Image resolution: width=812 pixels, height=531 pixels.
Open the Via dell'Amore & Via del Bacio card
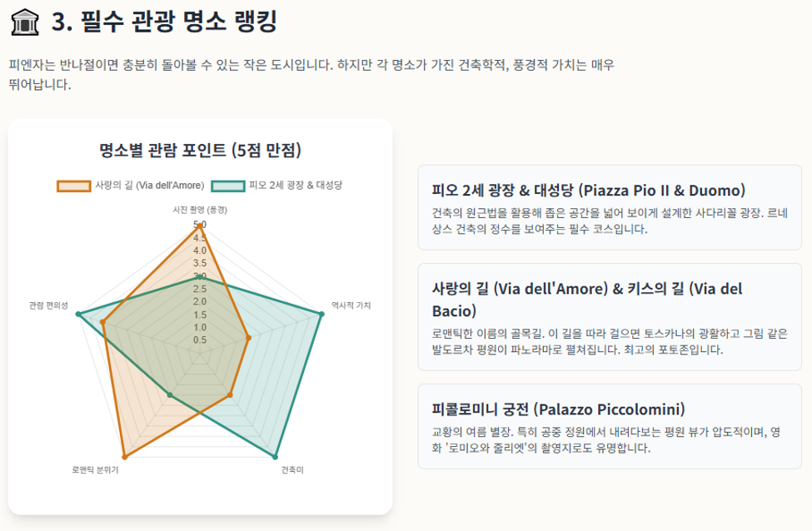click(x=610, y=317)
